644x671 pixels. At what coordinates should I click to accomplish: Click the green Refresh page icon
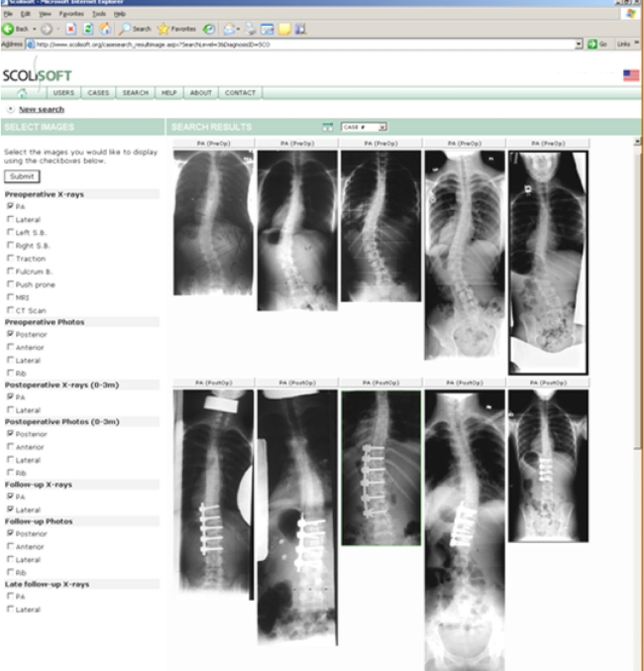pyautogui.click(x=88, y=29)
